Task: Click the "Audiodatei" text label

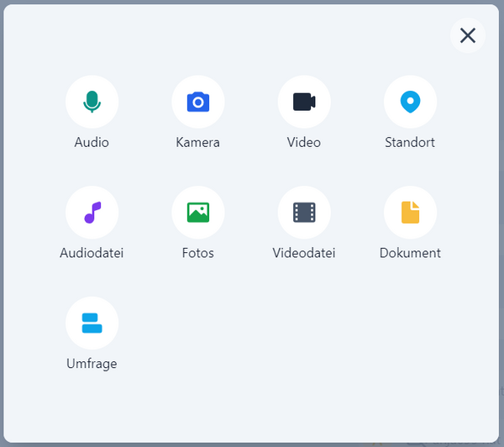Action: (x=92, y=253)
